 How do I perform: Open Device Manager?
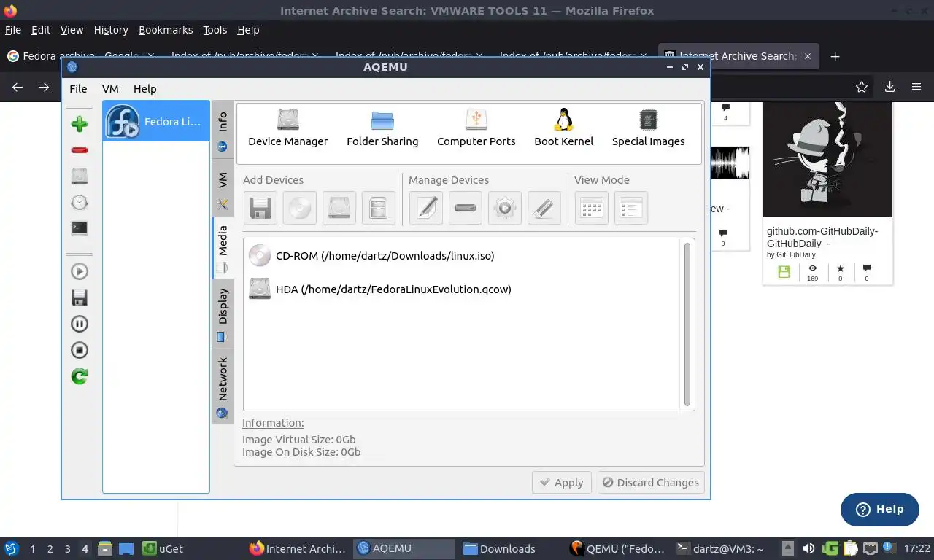[x=288, y=128]
